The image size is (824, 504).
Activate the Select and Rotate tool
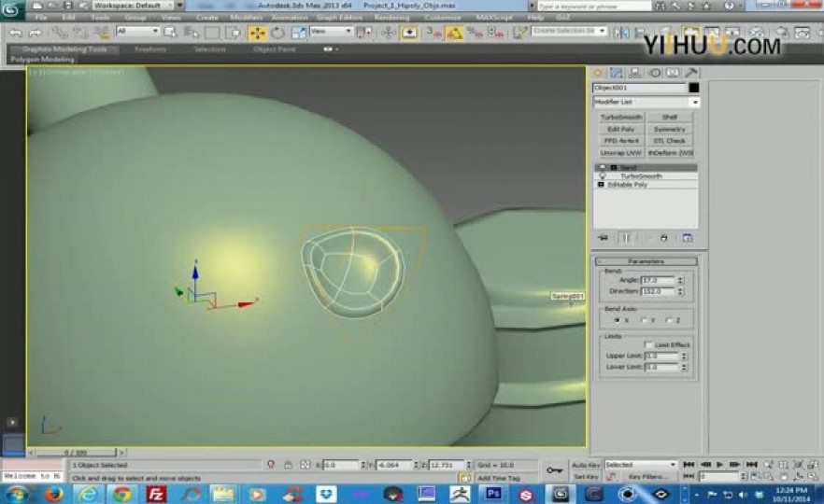(x=277, y=33)
